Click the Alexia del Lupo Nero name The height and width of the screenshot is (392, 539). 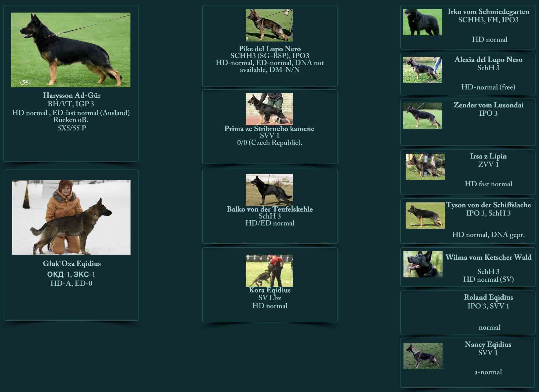(x=488, y=59)
